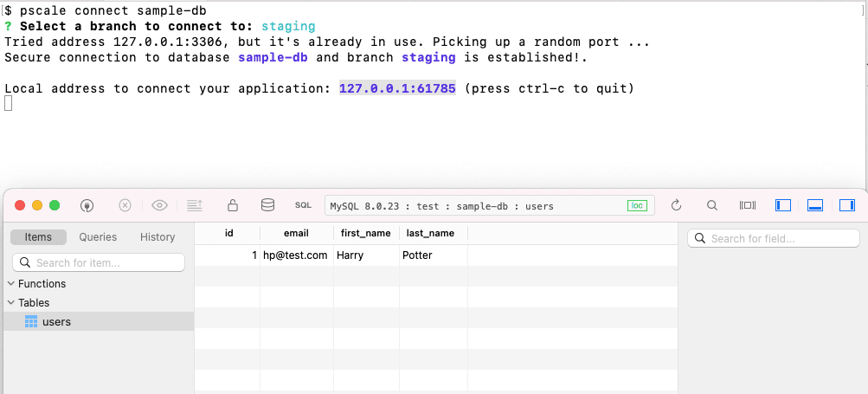Click the lock icon in toolbar
The image size is (868, 394).
click(x=233, y=205)
